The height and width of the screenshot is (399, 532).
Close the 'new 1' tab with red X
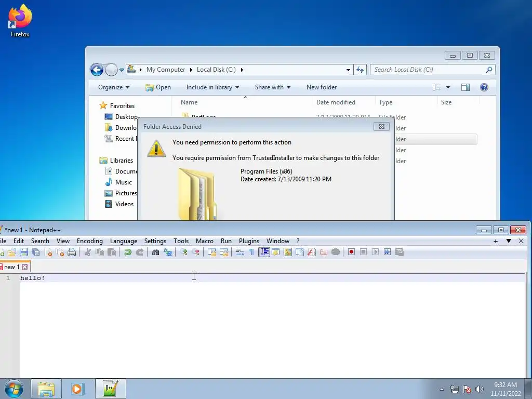pos(25,267)
